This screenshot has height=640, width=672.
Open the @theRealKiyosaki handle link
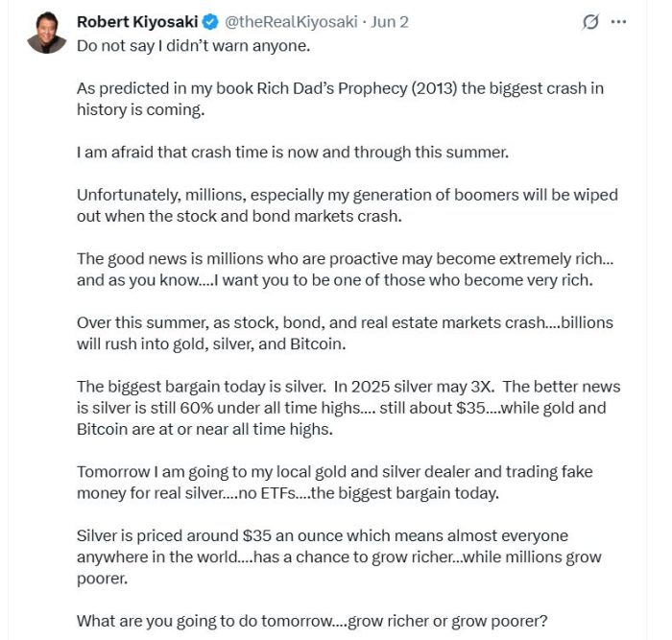291,22
